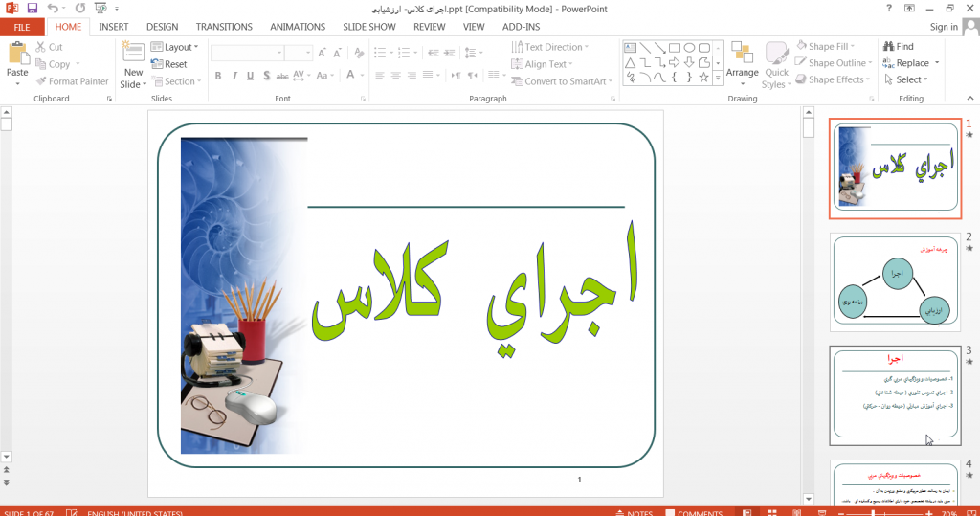Decrease list indent level
980x516 pixels.
[434, 54]
